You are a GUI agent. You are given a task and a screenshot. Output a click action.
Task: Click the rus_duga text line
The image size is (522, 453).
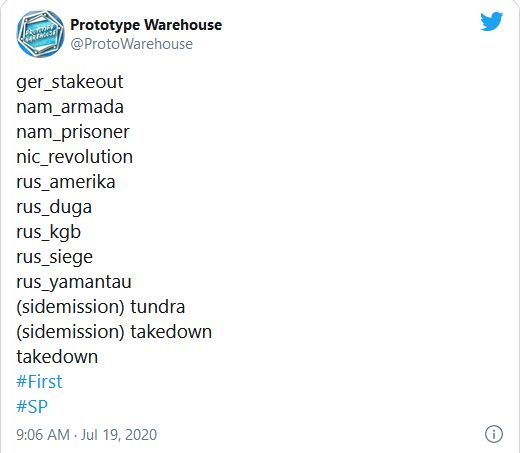(54, 207)
